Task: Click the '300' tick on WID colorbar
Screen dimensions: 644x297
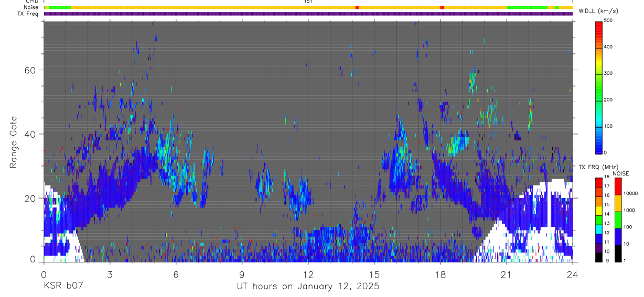Action: [x=609, y=73]
